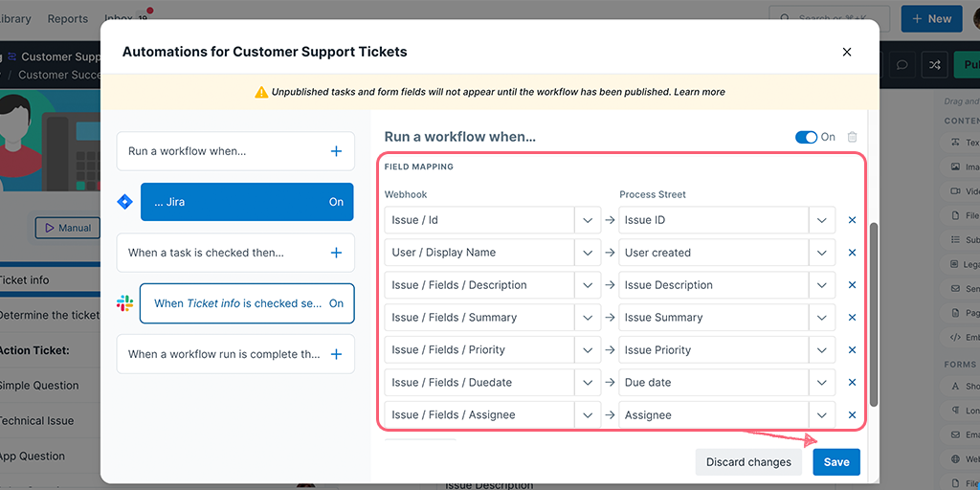Open the webhook dropdown for User / Display Name
Viewport: 980px width, 490px height.
[588, 253]
